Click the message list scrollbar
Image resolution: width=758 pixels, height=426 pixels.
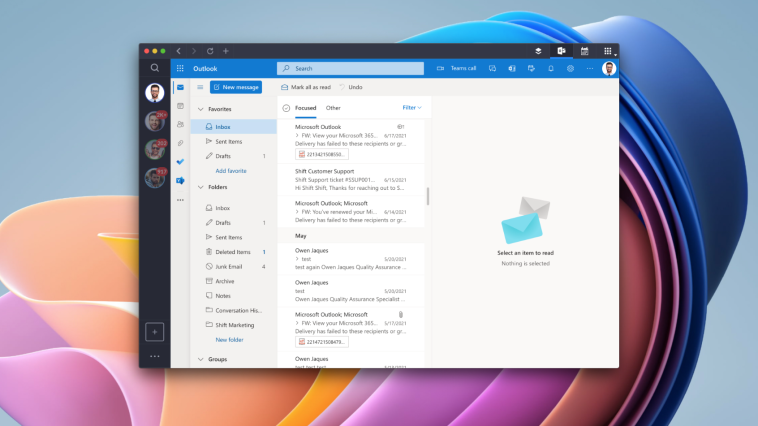(x=428, y=196)
